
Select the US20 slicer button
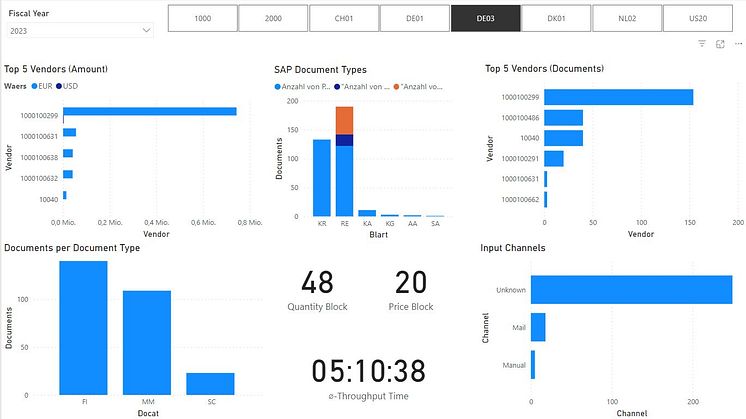(x=698, y=18)
